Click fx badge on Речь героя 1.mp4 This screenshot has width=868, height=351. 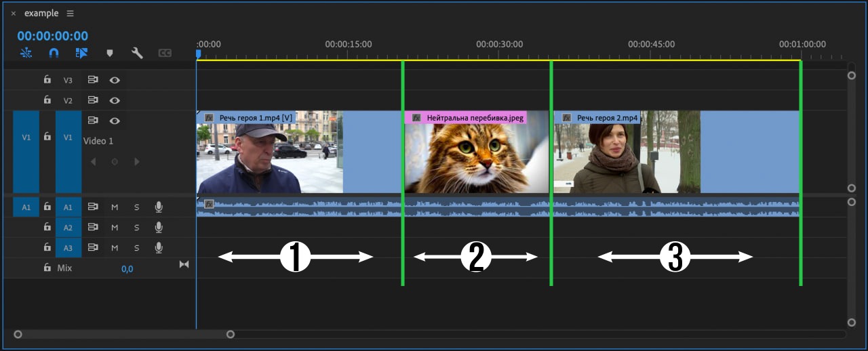(x=209, y=118)
